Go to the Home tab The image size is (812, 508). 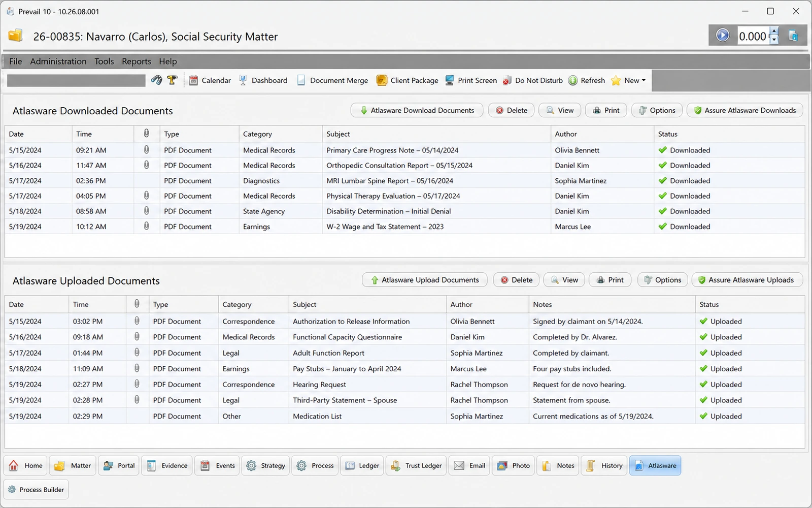[26, 465]
